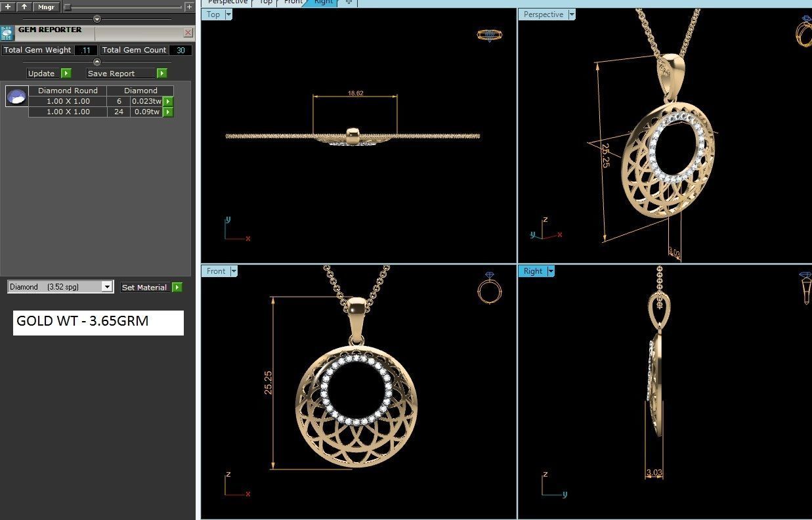Viewport: 812px width, 520px height.
Task: Click the 18.62 dimension in the Top view
Action: point(355,94)
